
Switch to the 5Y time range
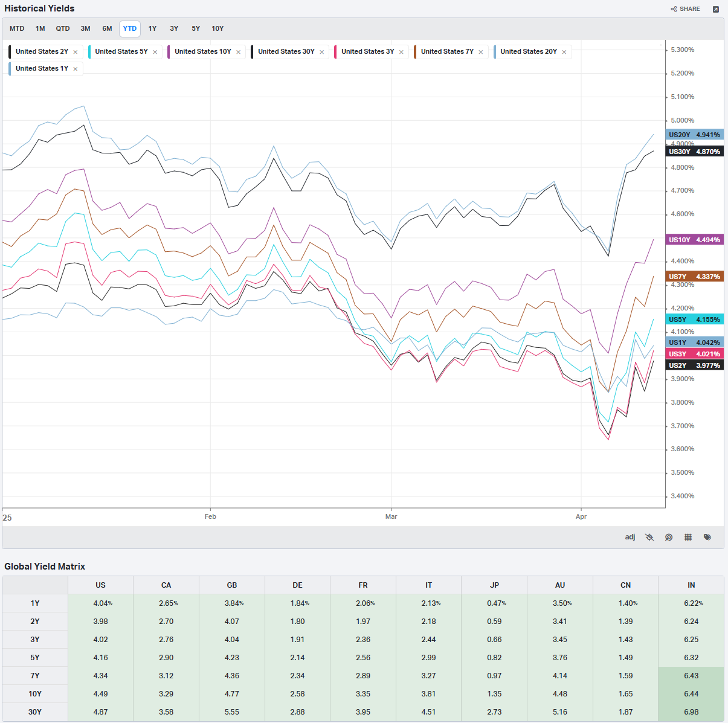tap(196, 28)
